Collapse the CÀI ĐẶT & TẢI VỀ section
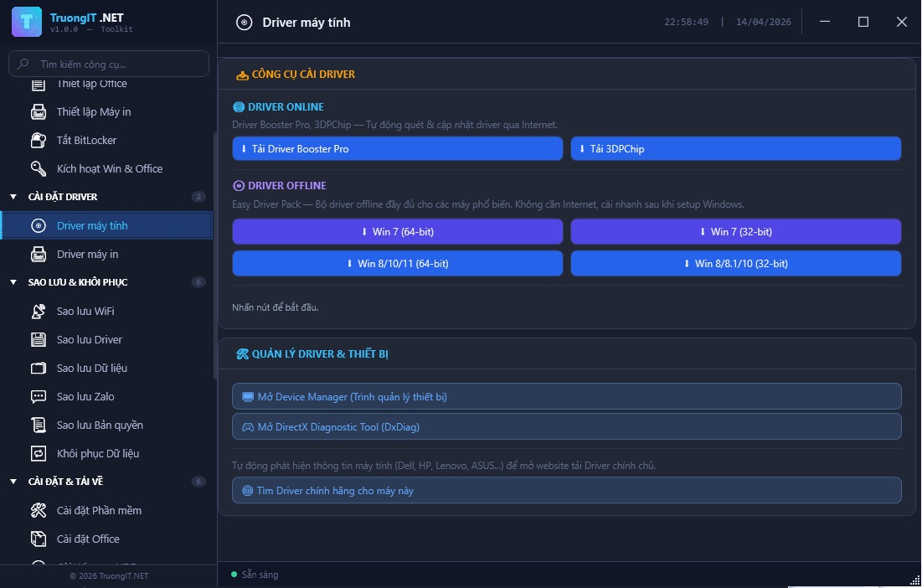922x588 pixels. [x=13, y=482]
